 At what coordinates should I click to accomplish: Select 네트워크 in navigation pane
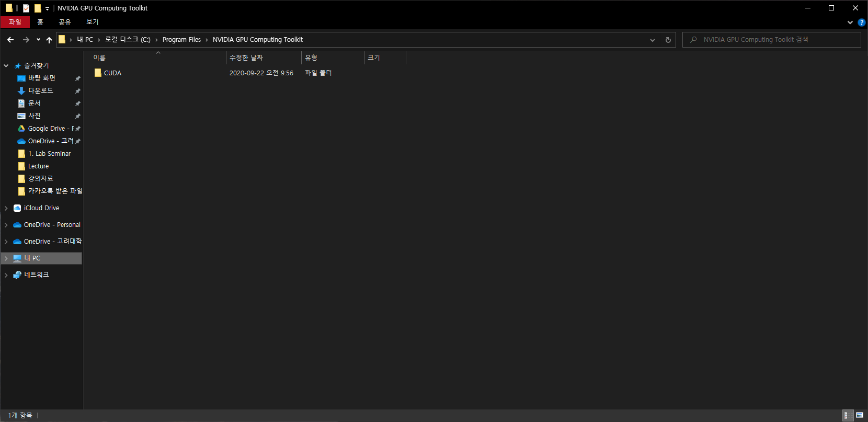pos(37,275)
